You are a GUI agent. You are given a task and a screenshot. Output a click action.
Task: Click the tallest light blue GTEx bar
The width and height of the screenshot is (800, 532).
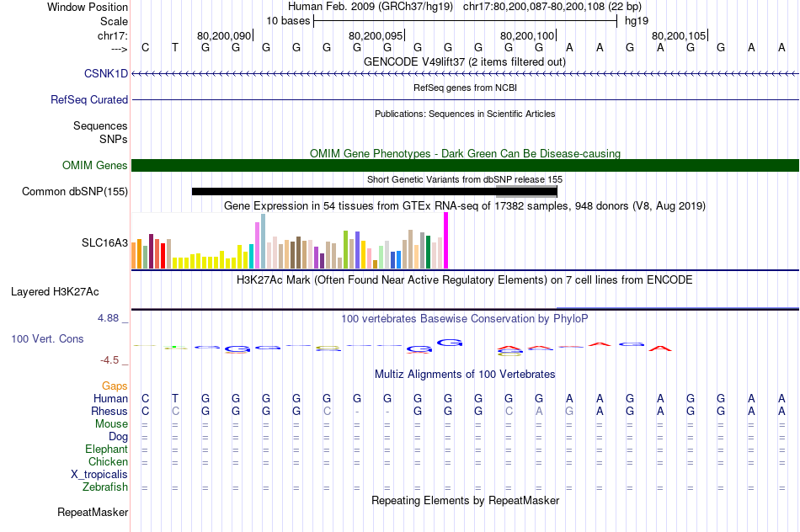(x=264, y=242)
